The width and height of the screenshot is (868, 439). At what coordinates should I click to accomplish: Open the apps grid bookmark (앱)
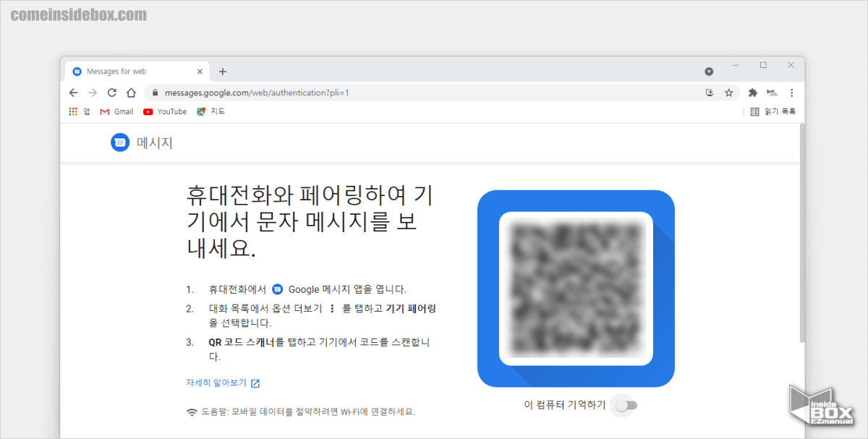[80, 111]
